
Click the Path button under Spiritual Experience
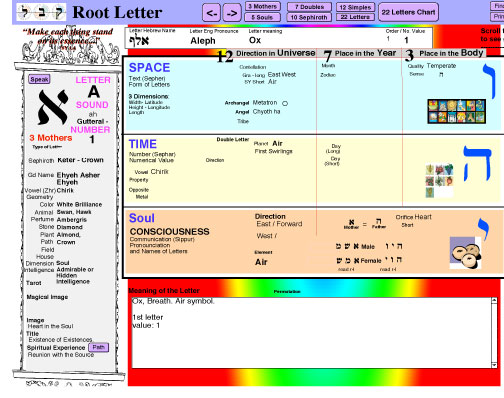click(99, 347)
